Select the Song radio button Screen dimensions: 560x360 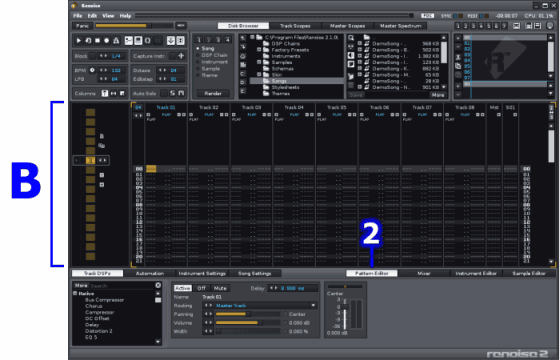tap(198, 49)
